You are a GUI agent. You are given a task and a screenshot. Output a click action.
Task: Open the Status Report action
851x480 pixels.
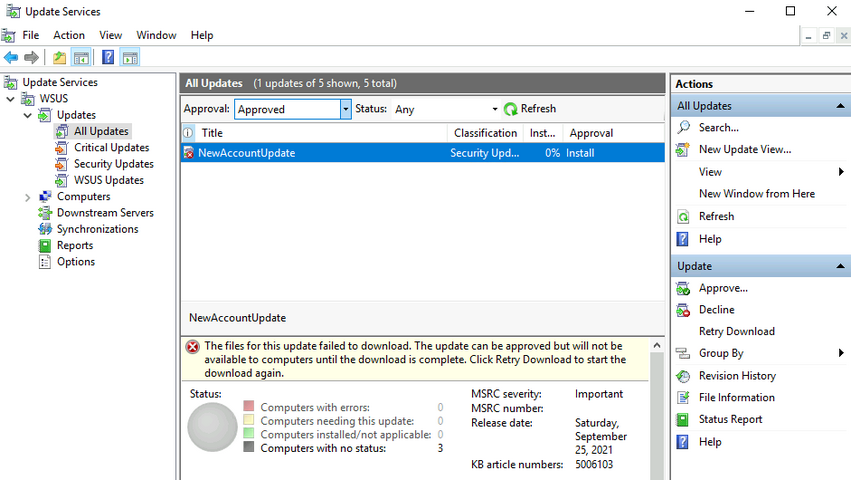click(x=731, y=419)
